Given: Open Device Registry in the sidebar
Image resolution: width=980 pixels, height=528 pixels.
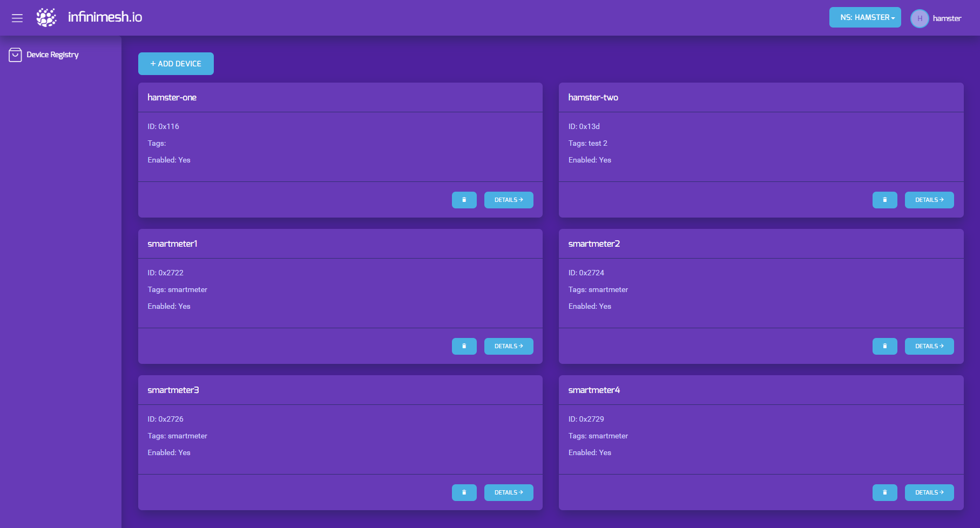Looking at the screenshot, I should 52,55.
